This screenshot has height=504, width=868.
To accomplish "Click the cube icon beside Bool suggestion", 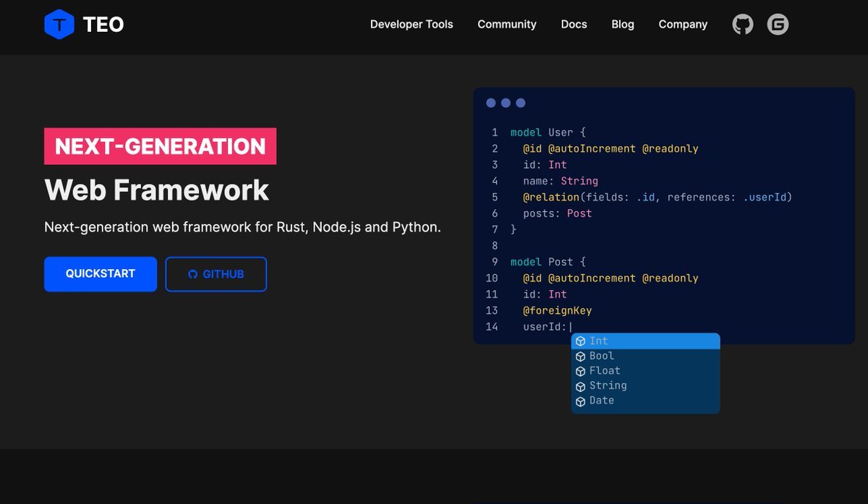I will coord(580,356).
